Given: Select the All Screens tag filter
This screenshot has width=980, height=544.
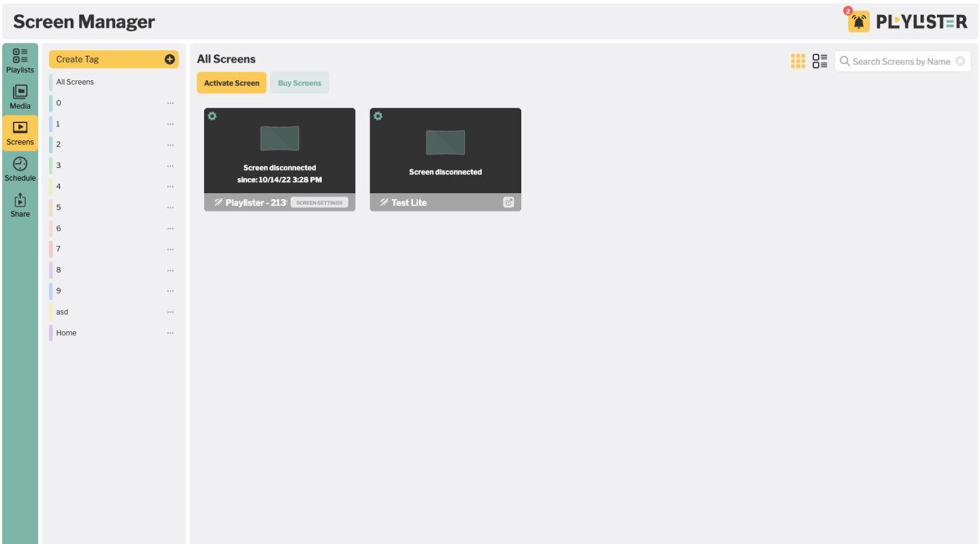Looking at the screenshot, I should pyautogui.click(x=75, y=82).
